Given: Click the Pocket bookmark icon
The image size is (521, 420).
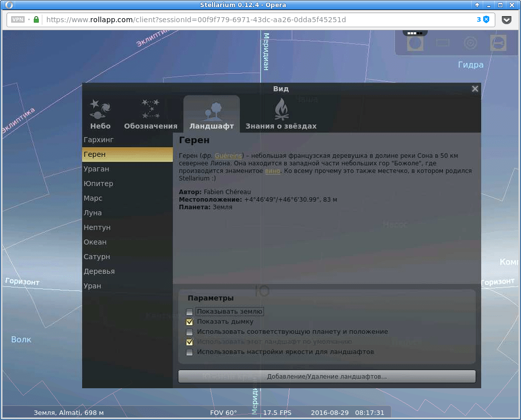Looking at the screenshot, I should [x=506, y=20].
